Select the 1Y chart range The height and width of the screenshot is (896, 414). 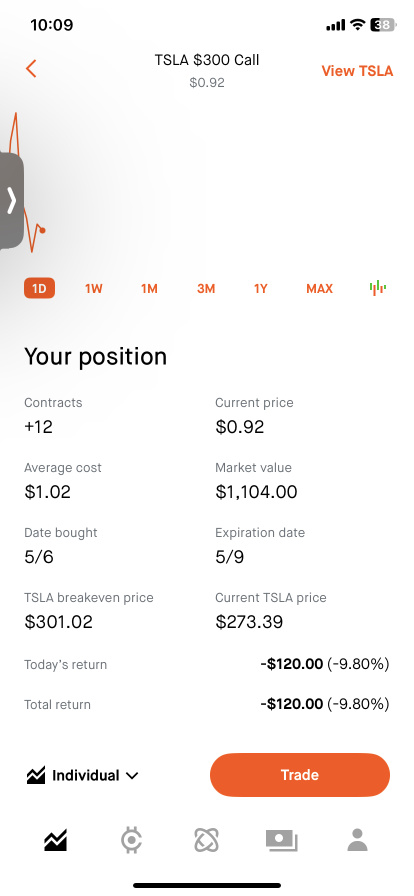tap(261, 289)
